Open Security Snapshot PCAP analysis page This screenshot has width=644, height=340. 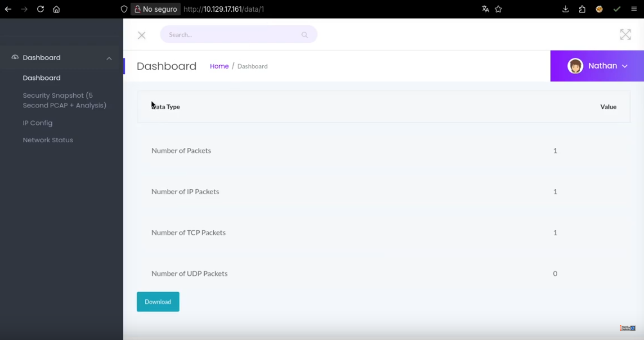64,100
